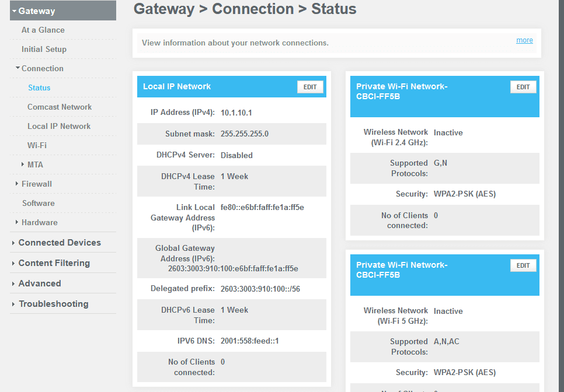564x392 pixels.
Task: Click the 2.4 GHz panel title Private Wi-Fi Network-CBCI-FF5B
Action: (402, 91)
